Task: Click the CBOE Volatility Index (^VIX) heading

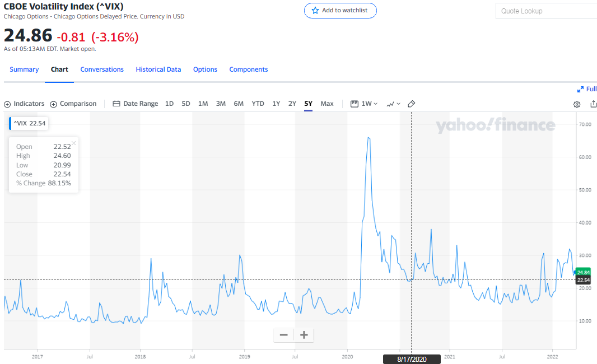Action: pyautogui.click(x=64, y=7)
